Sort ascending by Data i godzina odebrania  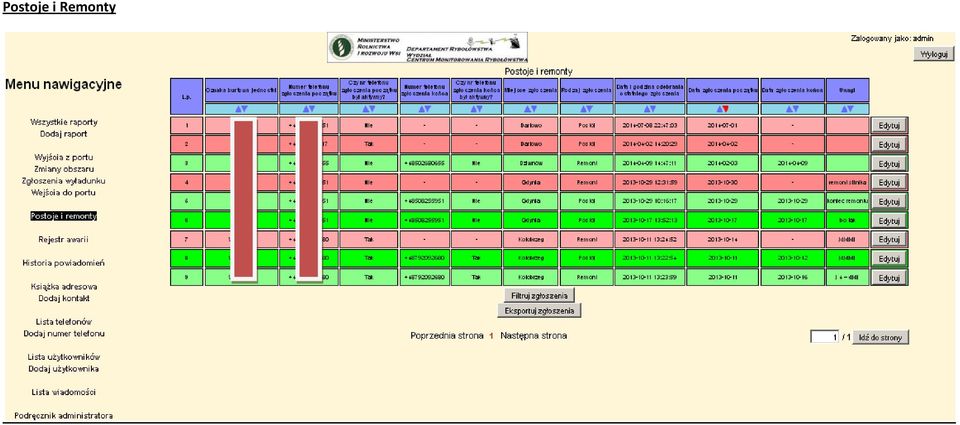647,109
